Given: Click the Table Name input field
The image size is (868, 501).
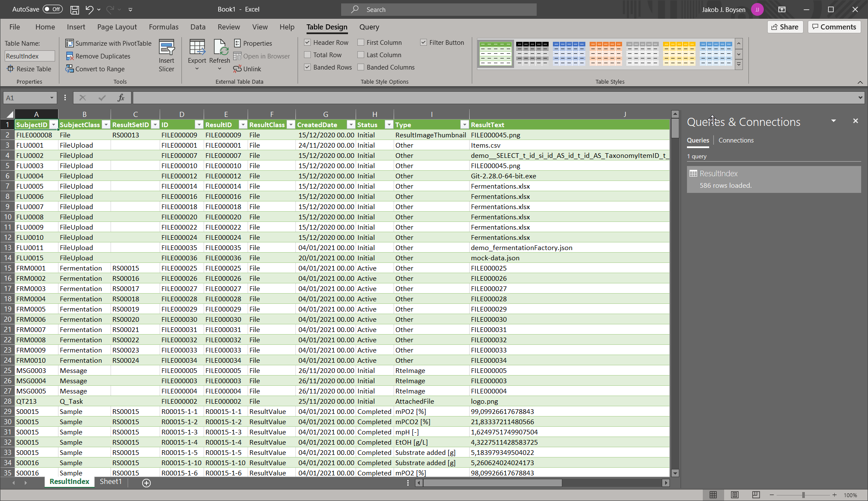Looking at the screenshot, I should tap(29, 56).
